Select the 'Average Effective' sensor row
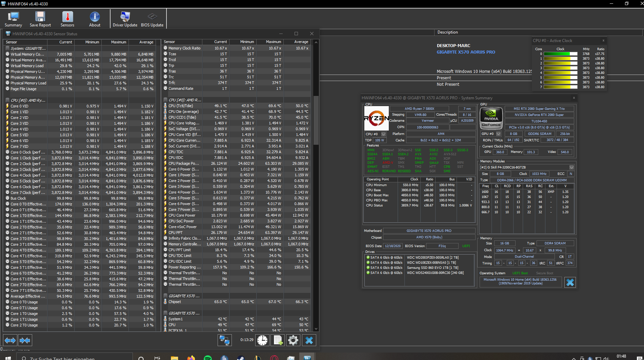Viewport: 644px width, 360px height. [80, 296]
